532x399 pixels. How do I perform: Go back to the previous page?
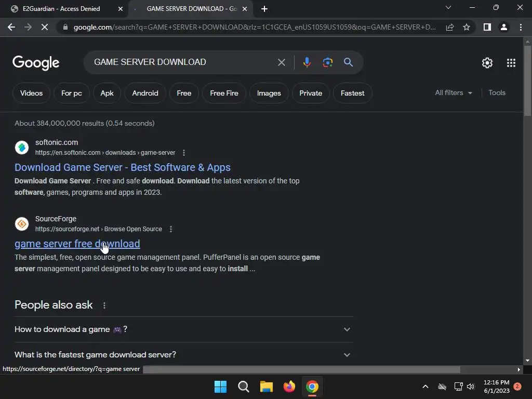coord(11,27)
